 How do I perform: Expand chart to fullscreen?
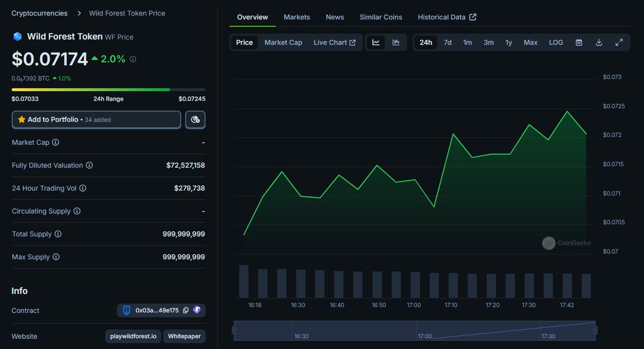pos(619,42)
